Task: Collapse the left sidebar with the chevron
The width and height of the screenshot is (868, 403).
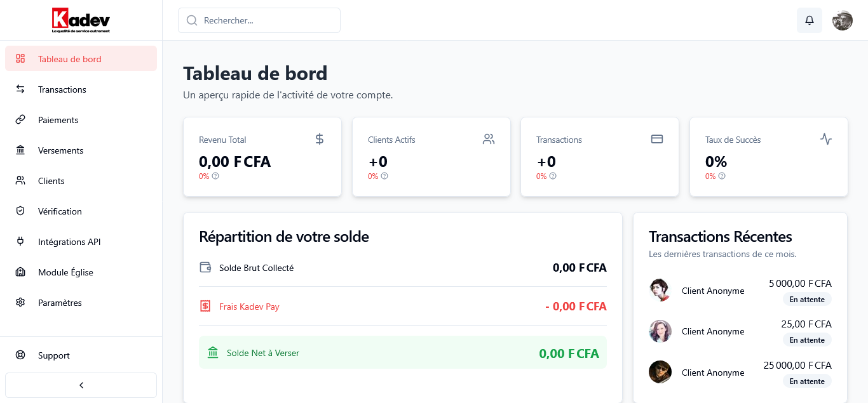Action: pyautogui.click(x=81, y=385)
